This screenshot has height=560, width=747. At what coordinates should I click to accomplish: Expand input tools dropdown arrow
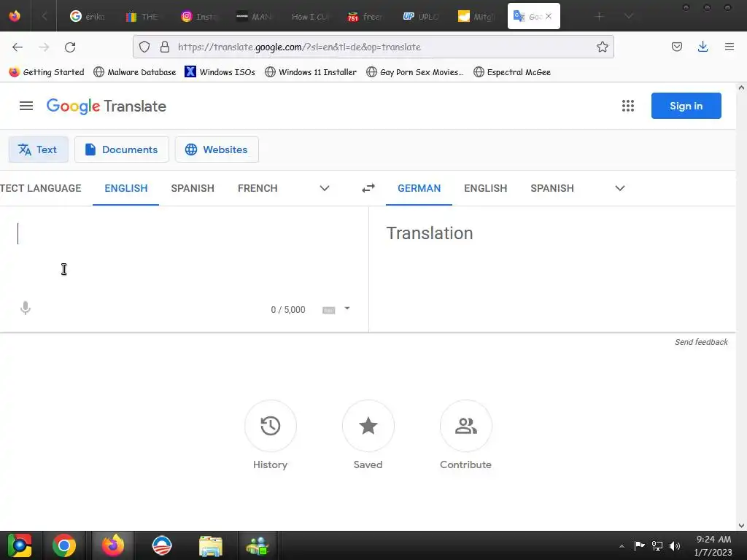(347, 308)
